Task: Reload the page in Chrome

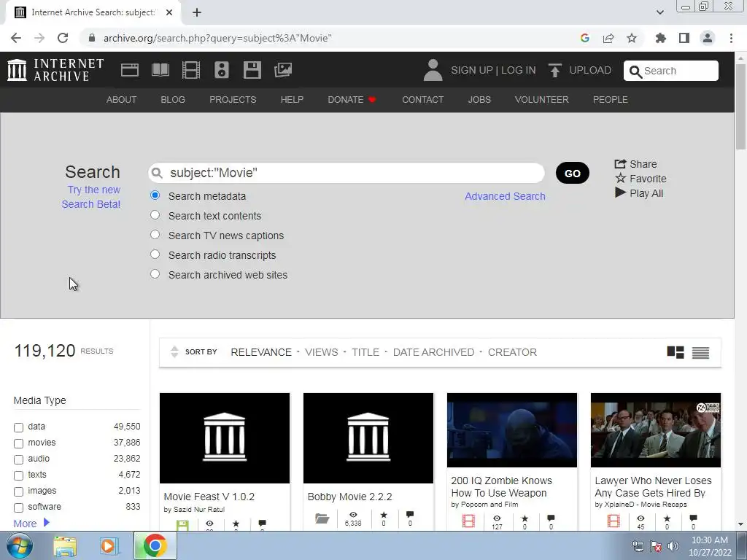Action: (63, 38)
